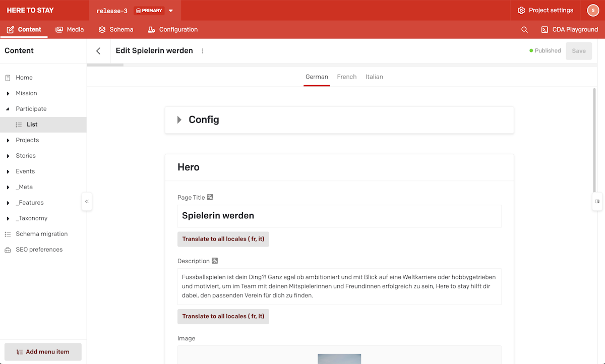Expand the _Features menu group
The width and height of the screenshot is (605, 364).
[8, 203]
